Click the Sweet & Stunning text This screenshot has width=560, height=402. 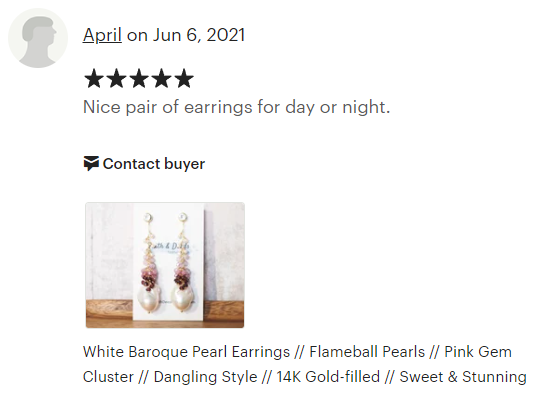(x=463, y=377)
